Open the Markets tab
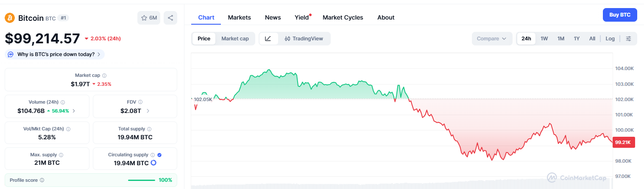This screenshot has width=644, height=189. pos(240,17)
